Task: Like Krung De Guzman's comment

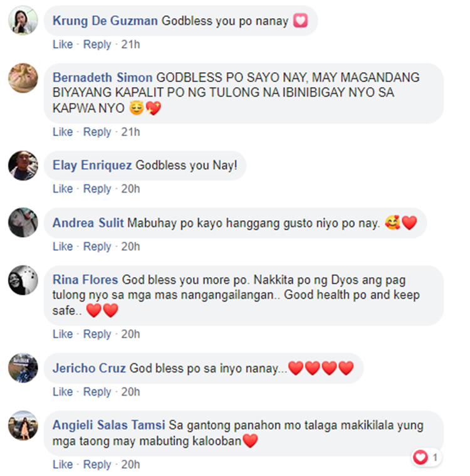Action: pos(63,45)
